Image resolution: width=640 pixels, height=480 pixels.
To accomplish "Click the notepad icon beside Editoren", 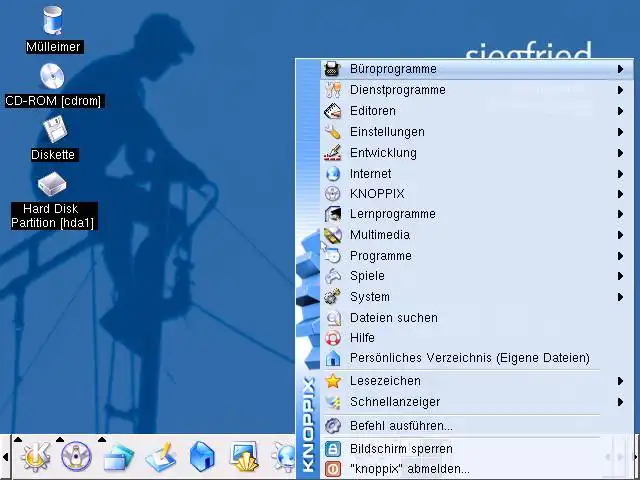I will point(332,111).
